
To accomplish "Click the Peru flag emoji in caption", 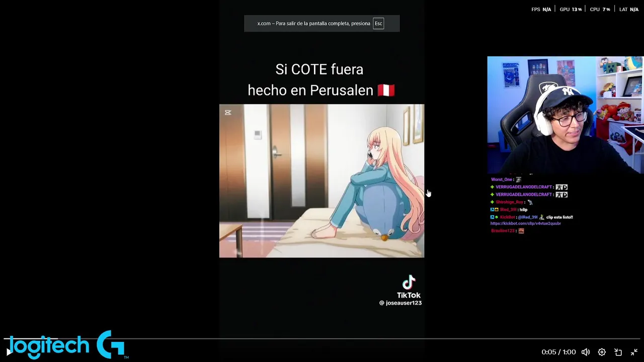I will click(x=386, y=90).
